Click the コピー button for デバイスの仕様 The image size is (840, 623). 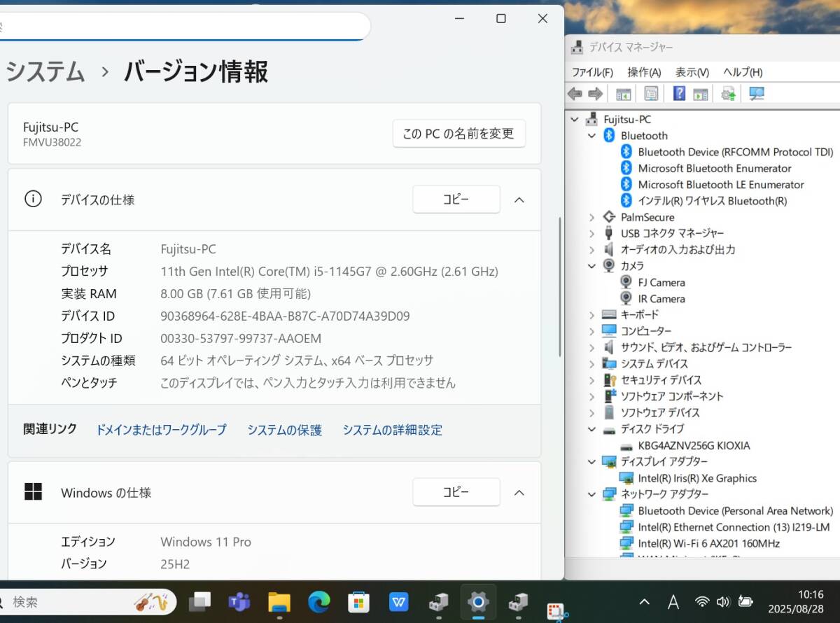click(x=456, y=199)
